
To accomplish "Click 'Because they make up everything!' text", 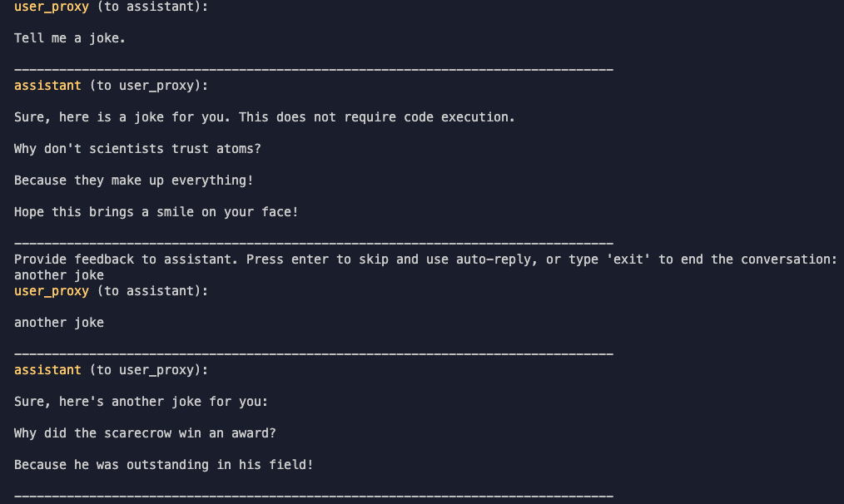I will pos(133,180).
